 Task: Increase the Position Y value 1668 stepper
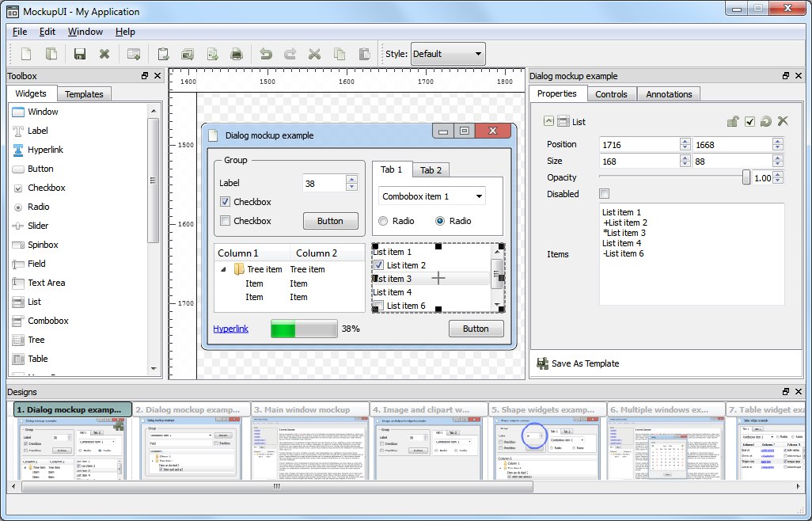pos(777,142)
